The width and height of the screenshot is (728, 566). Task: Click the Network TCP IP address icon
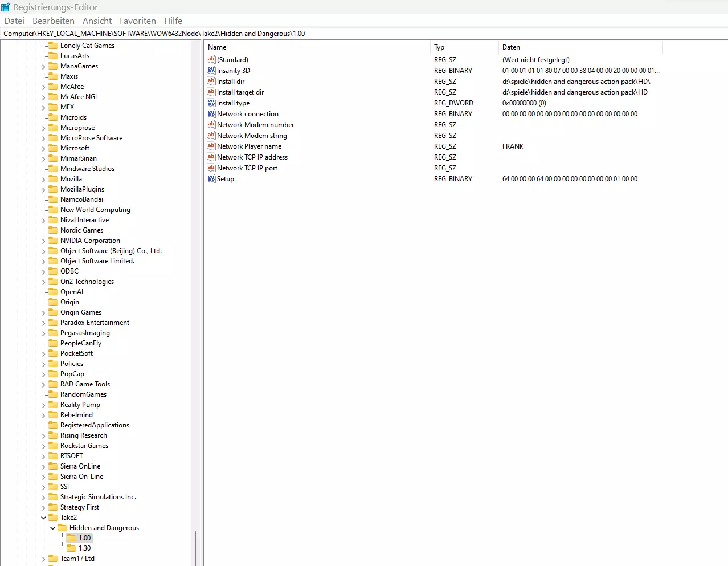point(211,157)
